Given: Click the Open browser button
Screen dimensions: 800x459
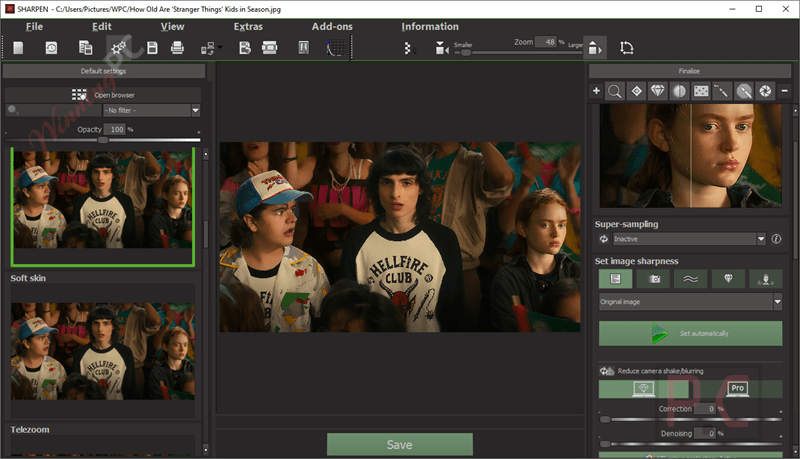Looking at the screenshot, I should point(103,95).
